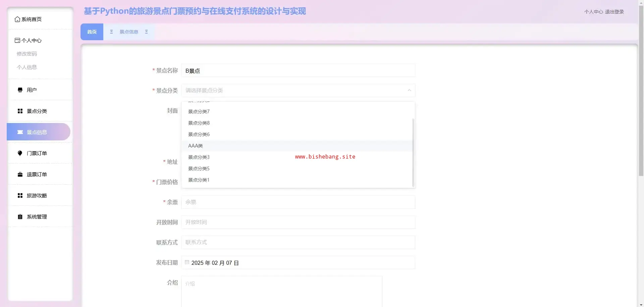Open 个人信息 in the sidebar
Screen dimensions: 644x307
coord(27,67)
